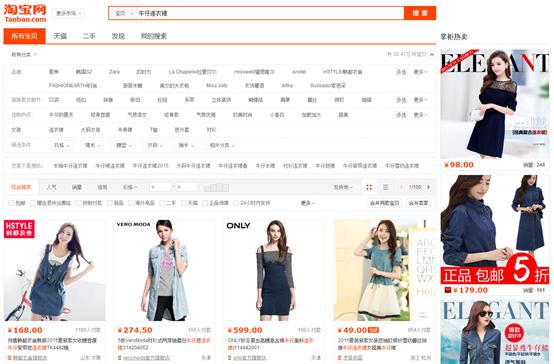Switch to list view layout

(x=386, y=187)
